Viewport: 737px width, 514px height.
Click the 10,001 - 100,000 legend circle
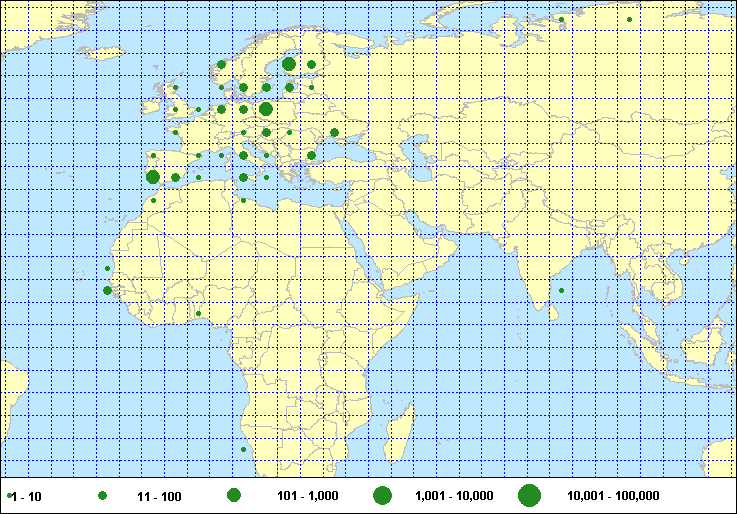(529, 495)
